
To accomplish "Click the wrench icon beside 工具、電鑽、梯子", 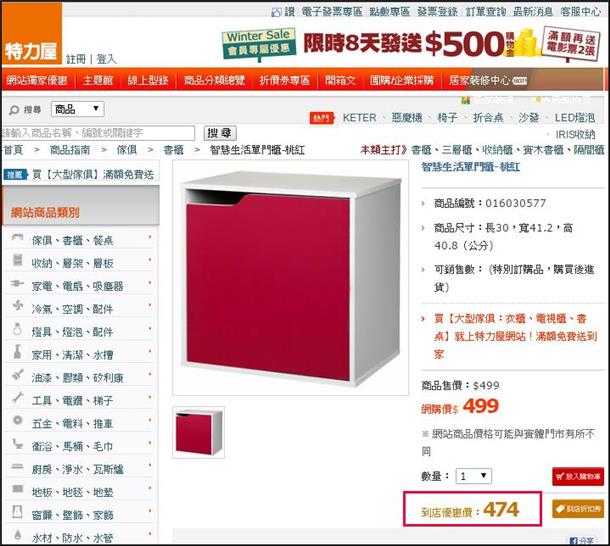I will 18,397.
